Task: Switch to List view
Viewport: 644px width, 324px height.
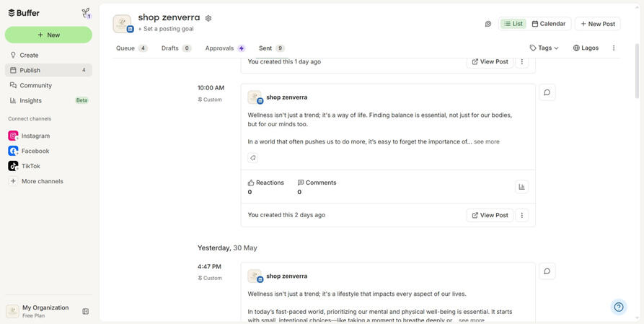Action: tap(513, 24)
